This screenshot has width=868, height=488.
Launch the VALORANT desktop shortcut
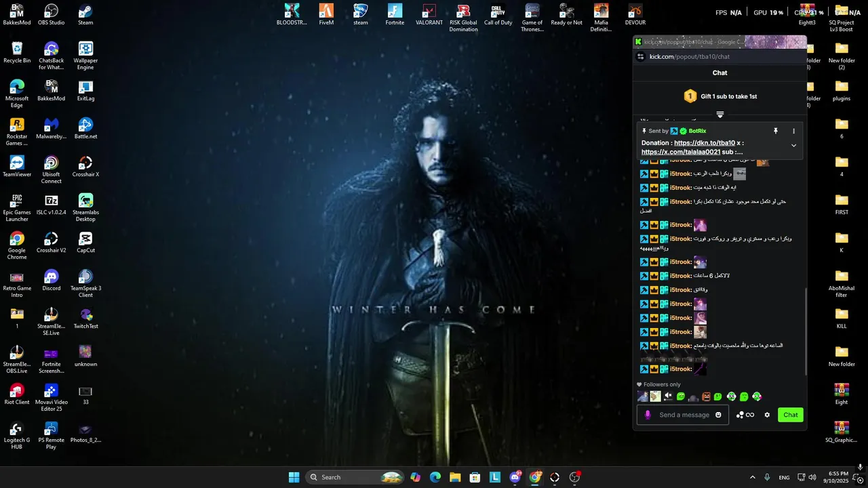(x=429, y=14)
